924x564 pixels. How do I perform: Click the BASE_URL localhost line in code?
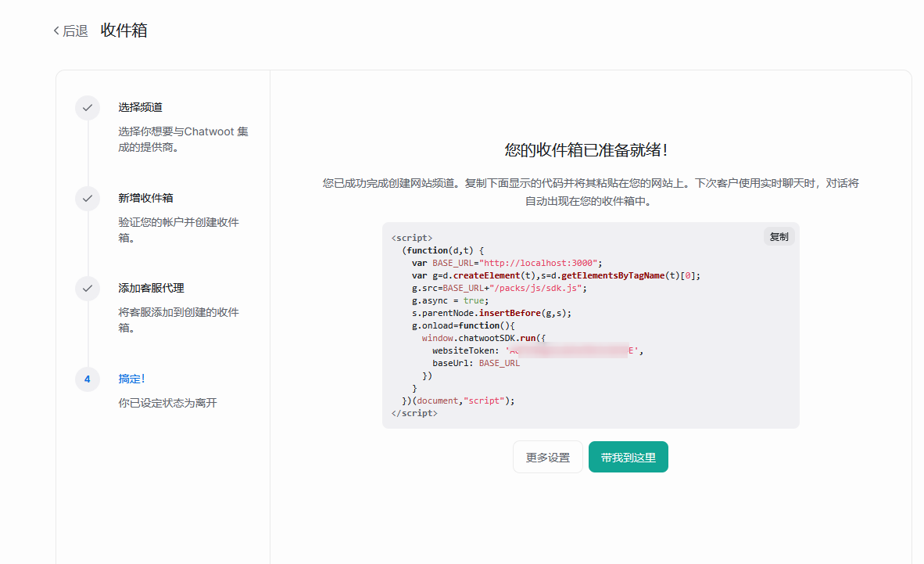pos(507,263)
